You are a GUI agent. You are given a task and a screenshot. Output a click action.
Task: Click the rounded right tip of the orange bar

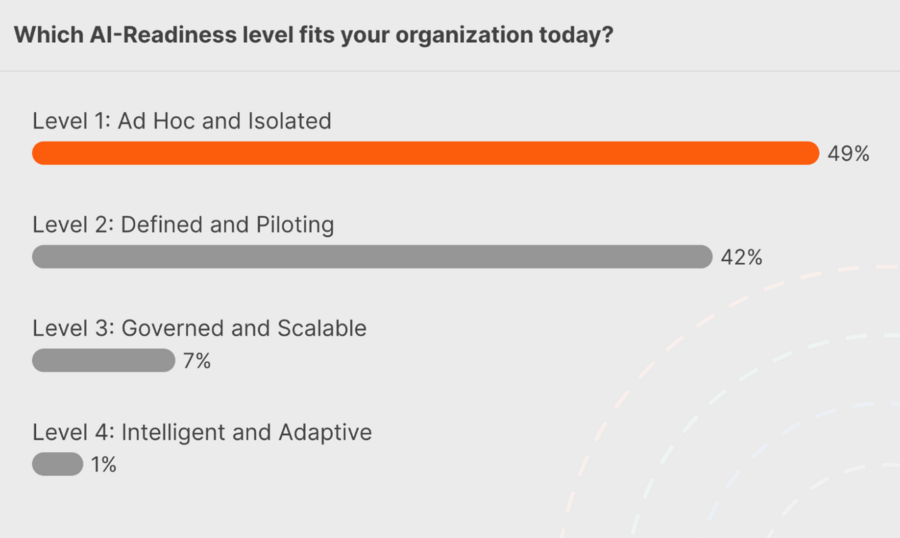point(811,153)
